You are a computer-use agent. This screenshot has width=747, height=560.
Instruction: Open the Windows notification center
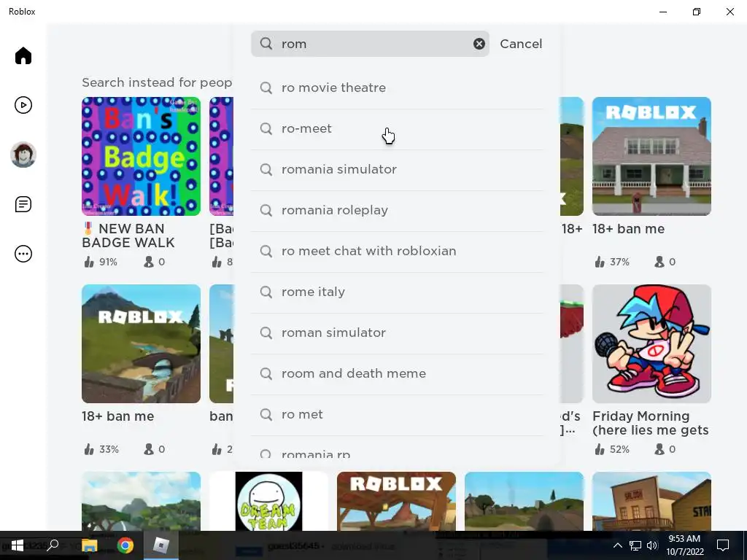(723, 545)
